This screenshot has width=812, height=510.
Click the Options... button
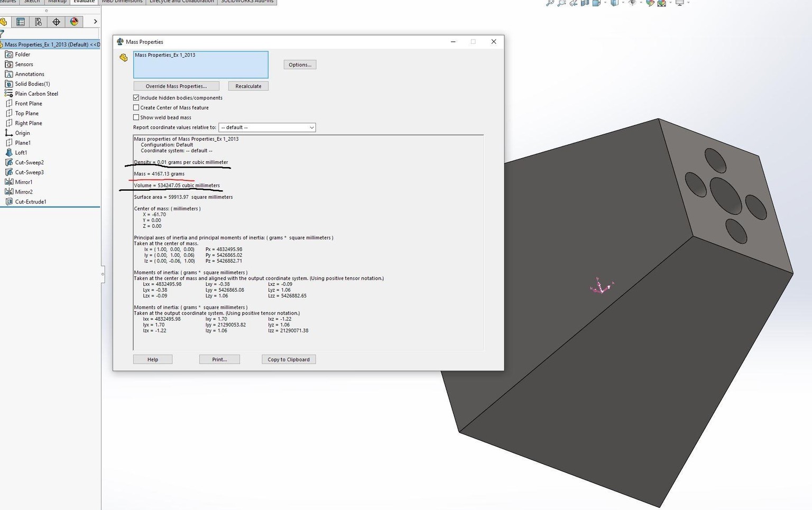tap(300, 64)
